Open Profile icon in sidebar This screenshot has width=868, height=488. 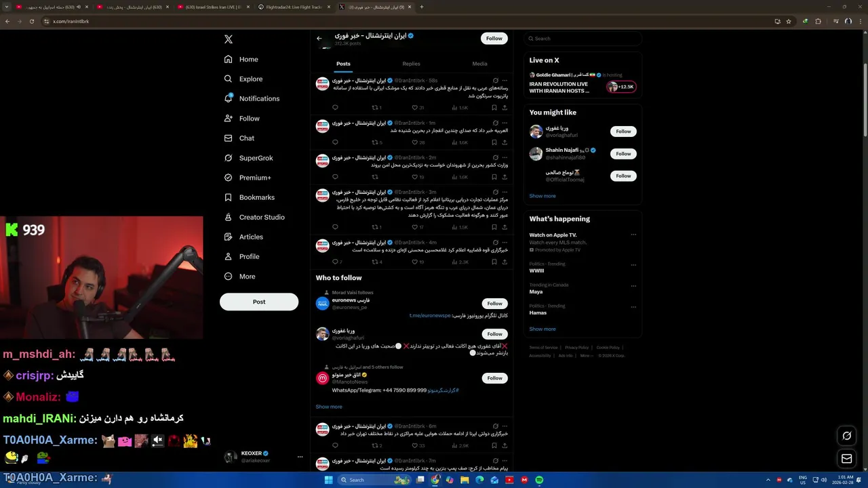coord(229,256)
